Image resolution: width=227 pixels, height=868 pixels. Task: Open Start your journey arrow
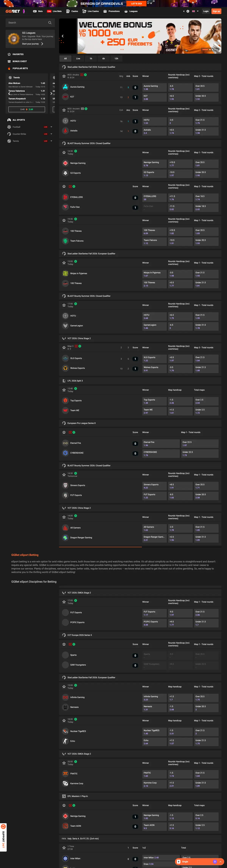pos(42,44)
